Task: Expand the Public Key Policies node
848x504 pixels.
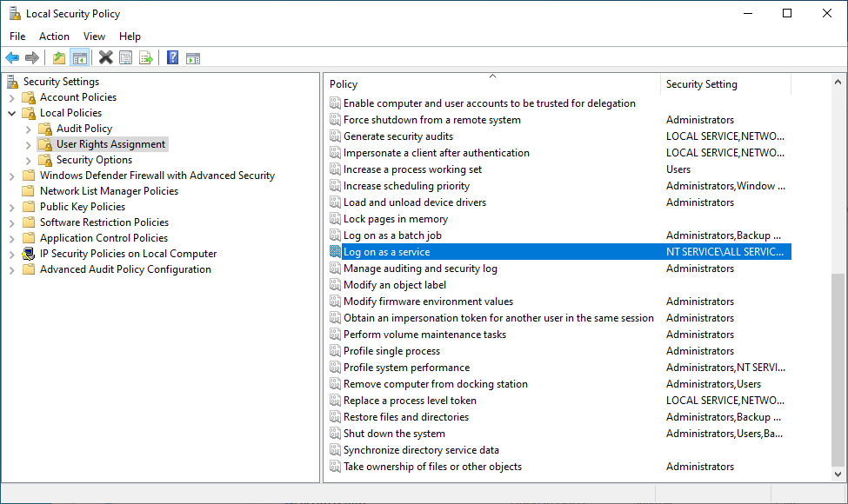Action: pyautogui.click(x=12, y=207)
